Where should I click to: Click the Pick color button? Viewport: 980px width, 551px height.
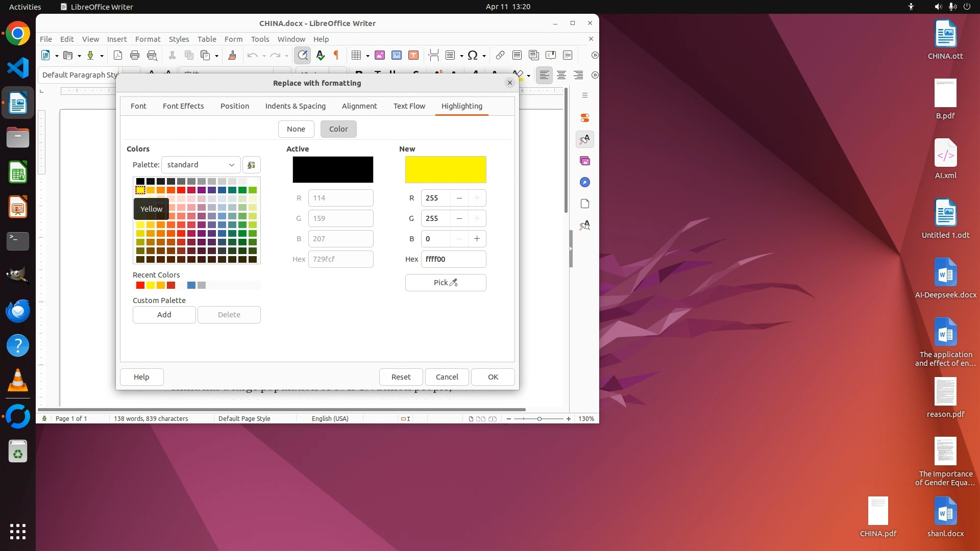pos(446,283)
